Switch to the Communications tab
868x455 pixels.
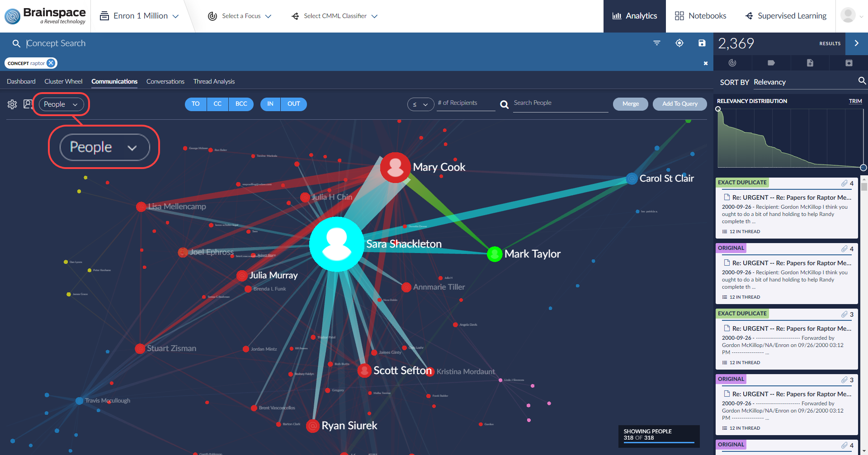pyautogui.click(x=114, y=81)
